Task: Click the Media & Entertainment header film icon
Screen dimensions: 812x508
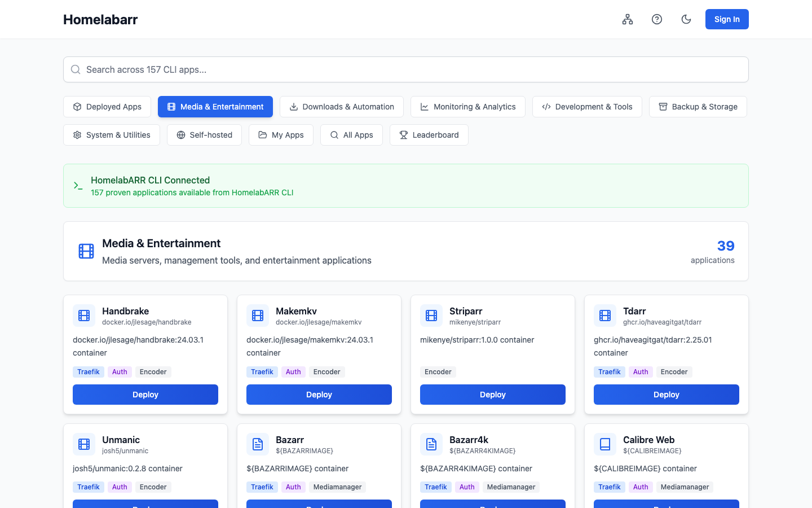Action: [86, 251]
